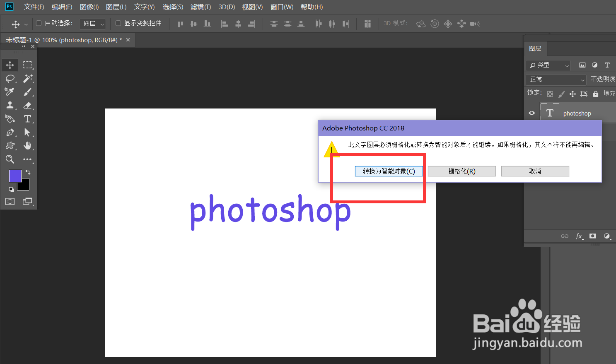Open the 文件(F) menu
Viewport: 616px width, 364px height.
pos(34,7)
